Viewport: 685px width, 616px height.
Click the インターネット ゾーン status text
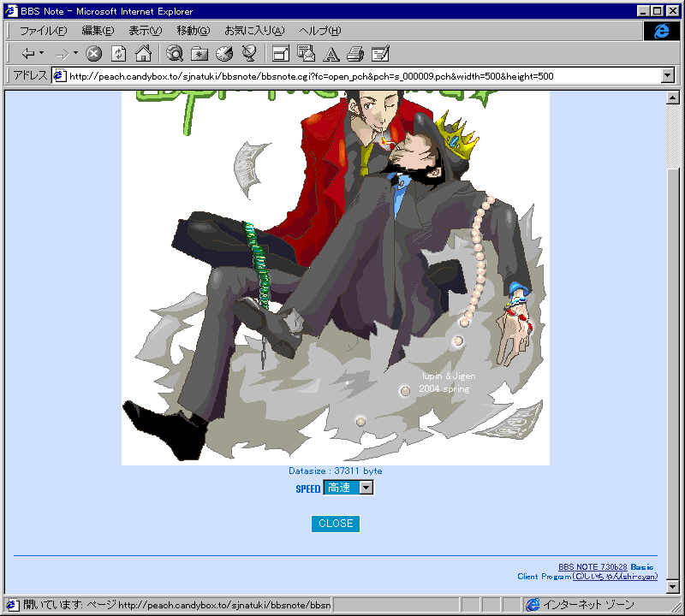(588, 605)
